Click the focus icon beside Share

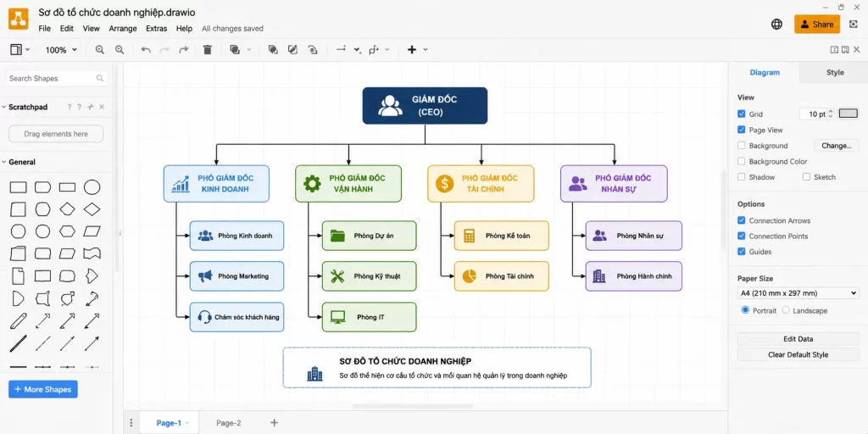pyautogui.click(x=853, y=24)
